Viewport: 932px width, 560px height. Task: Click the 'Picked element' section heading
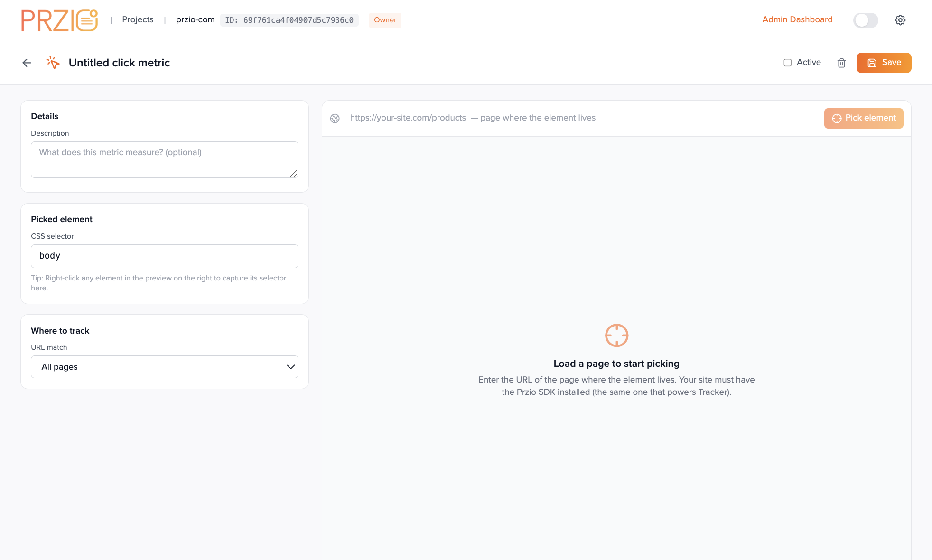[62, 219]
